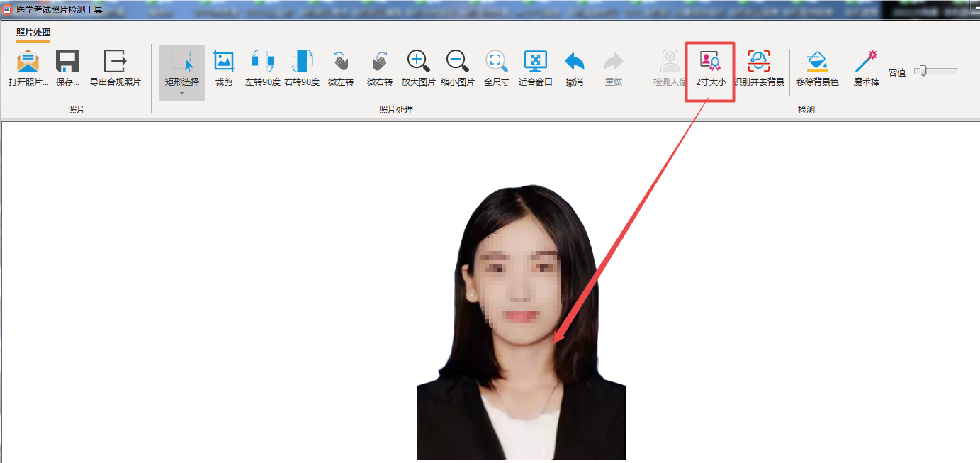The height and width of the screenshot is (463, 980).
Task: Click the 2寸大小 photo size button
Action: coord(710,69)
